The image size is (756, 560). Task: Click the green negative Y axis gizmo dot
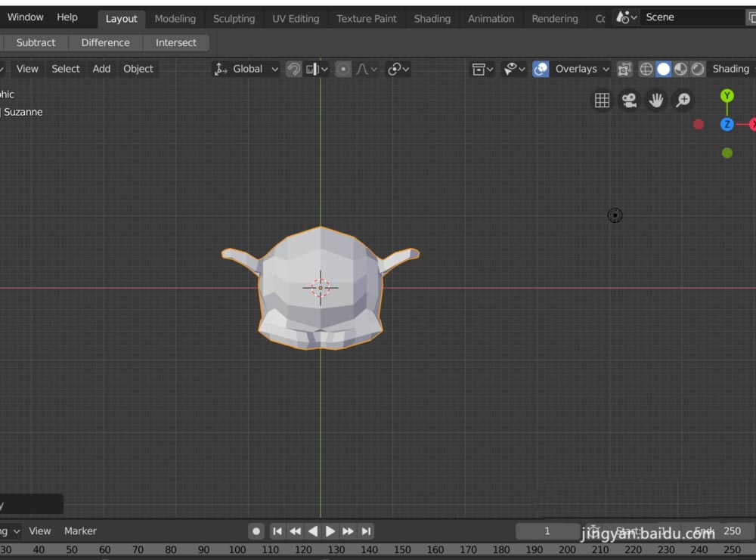point(727,153)
